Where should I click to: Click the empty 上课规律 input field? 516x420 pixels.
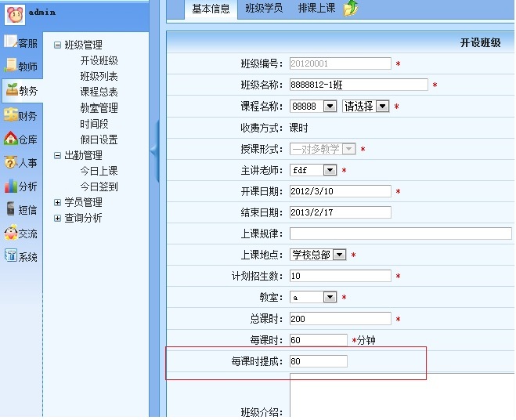point(400,234)
